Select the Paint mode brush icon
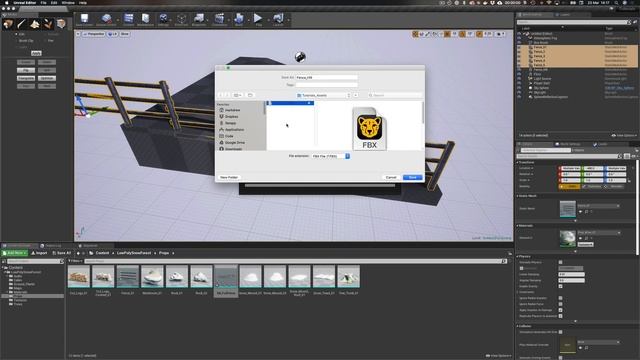The image size is (640, 360). (22, 24)
